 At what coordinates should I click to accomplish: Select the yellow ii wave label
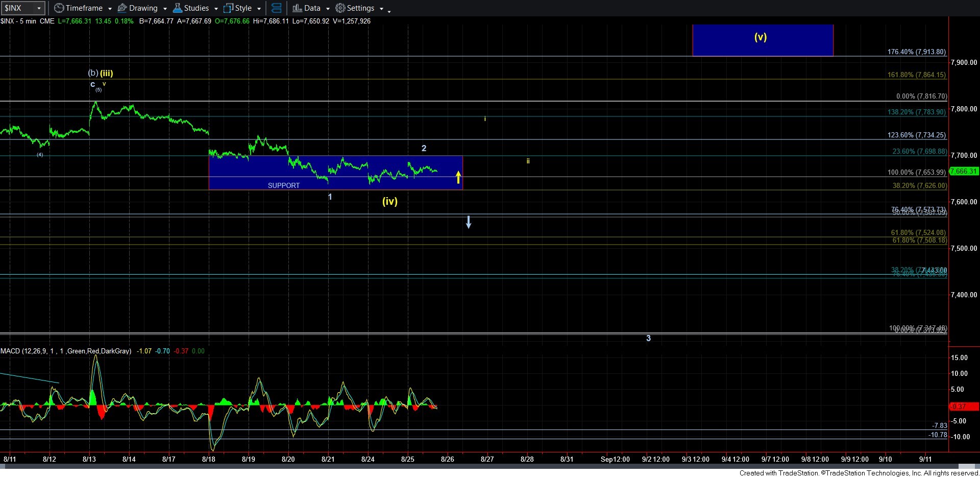tap(528, 161)
